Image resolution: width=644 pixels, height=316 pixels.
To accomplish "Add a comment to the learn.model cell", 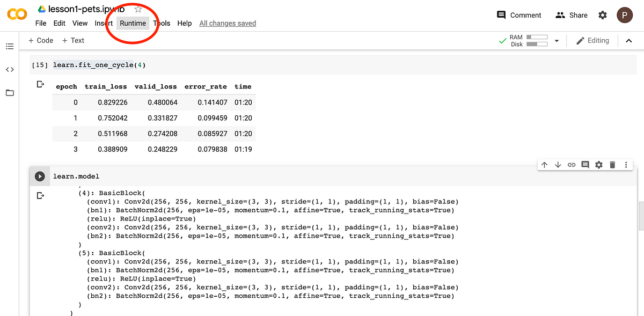I will 585,165.
